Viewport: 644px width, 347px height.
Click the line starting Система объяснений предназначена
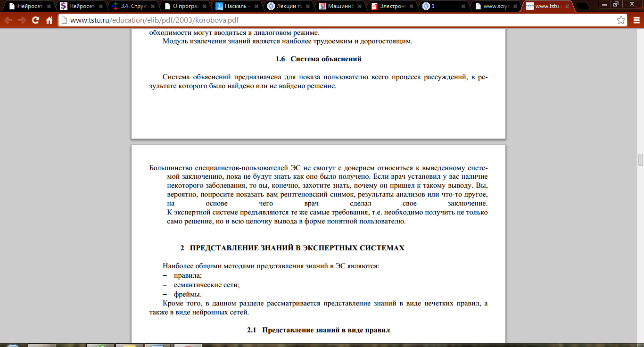325,77
